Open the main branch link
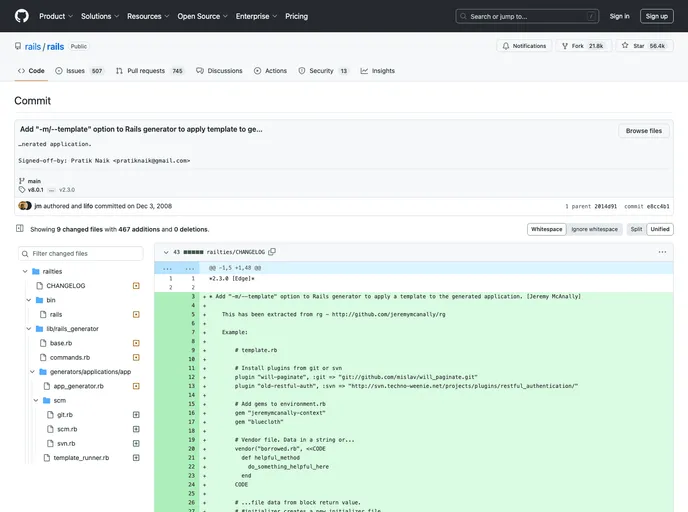The width and height of the screenshot is (688, 512). point(34,181)
